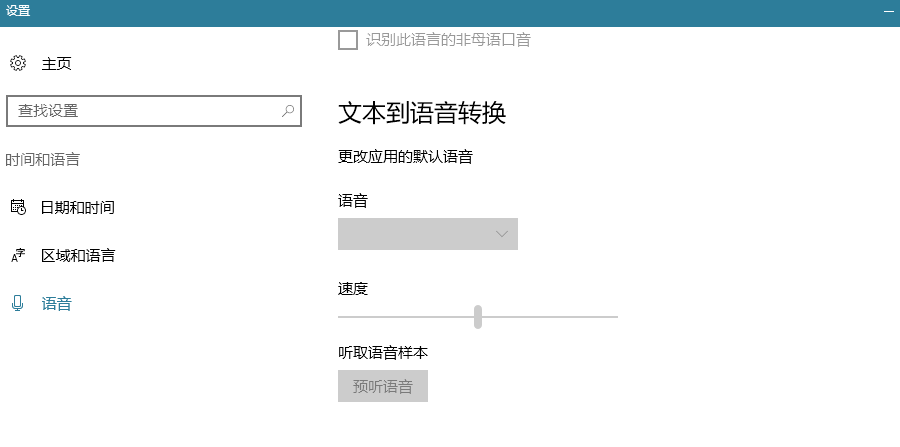Click the calendar clock icon

18,208
